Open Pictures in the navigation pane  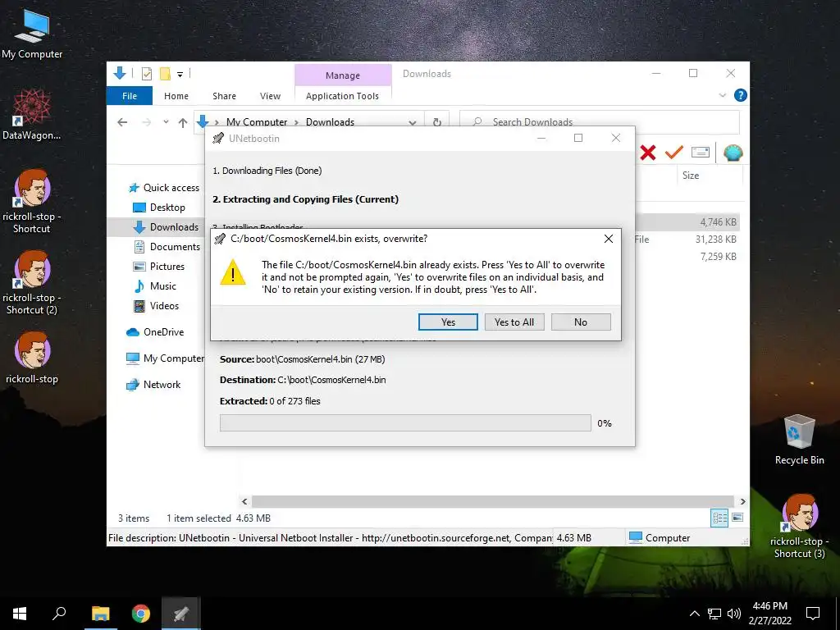click(x=158, y=267)
